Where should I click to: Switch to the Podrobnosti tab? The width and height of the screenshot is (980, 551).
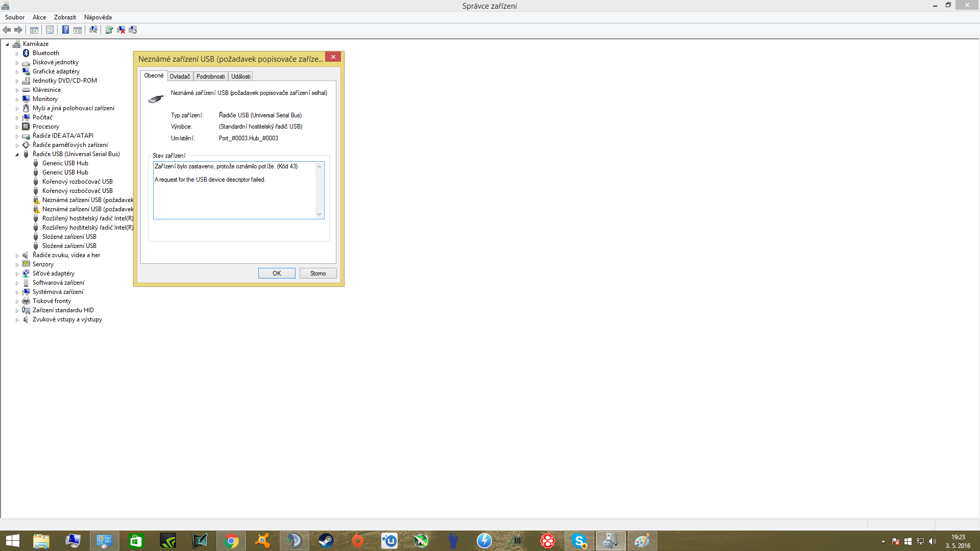click(210, 77)
